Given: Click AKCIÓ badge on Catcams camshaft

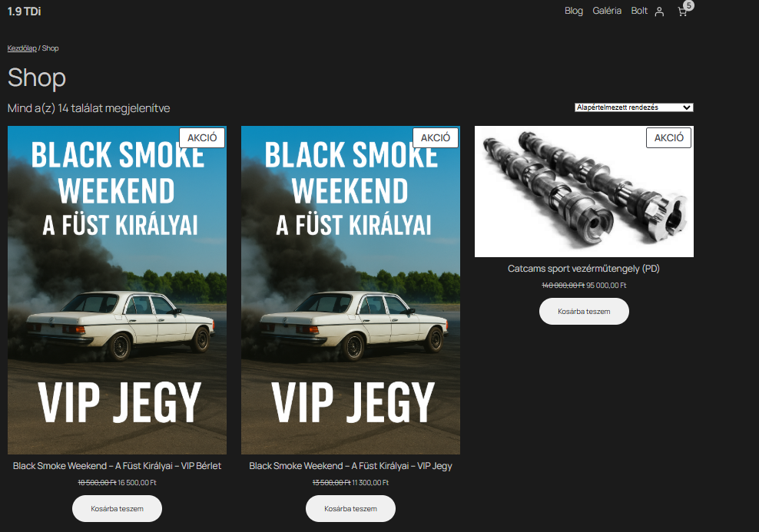Looking at the screenshot, I should pyautogui.click(x=668, y=138).
